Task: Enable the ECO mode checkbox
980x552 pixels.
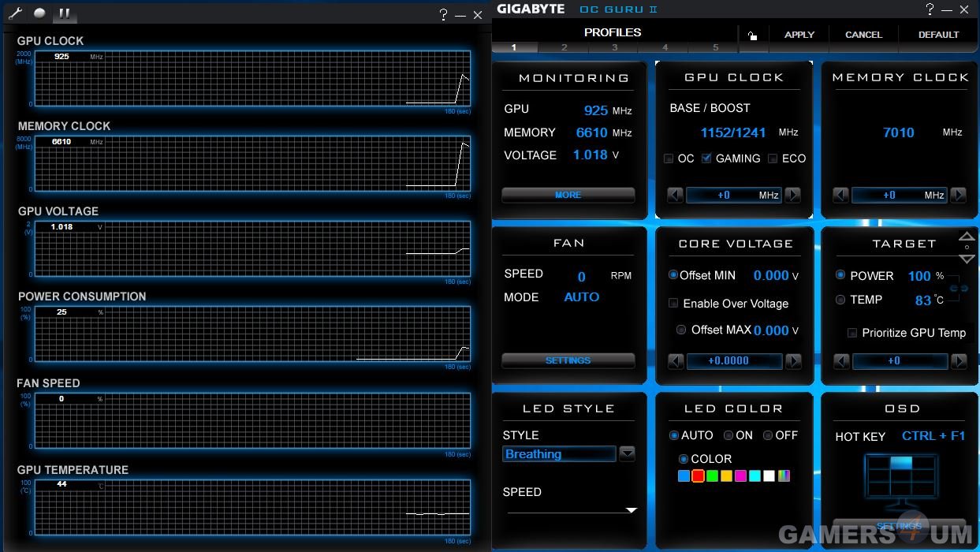Action: [x=773, y=159]
